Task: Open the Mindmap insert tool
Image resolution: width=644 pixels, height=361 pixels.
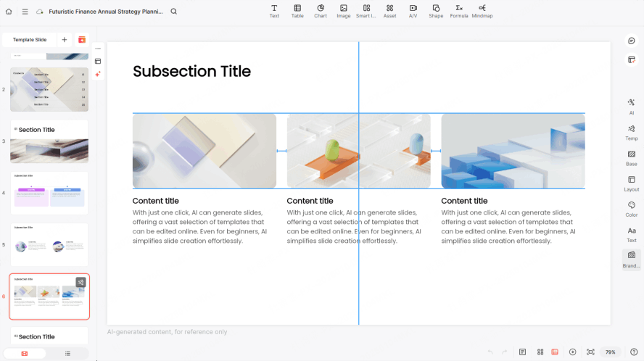Action: (x=482, y=10)
